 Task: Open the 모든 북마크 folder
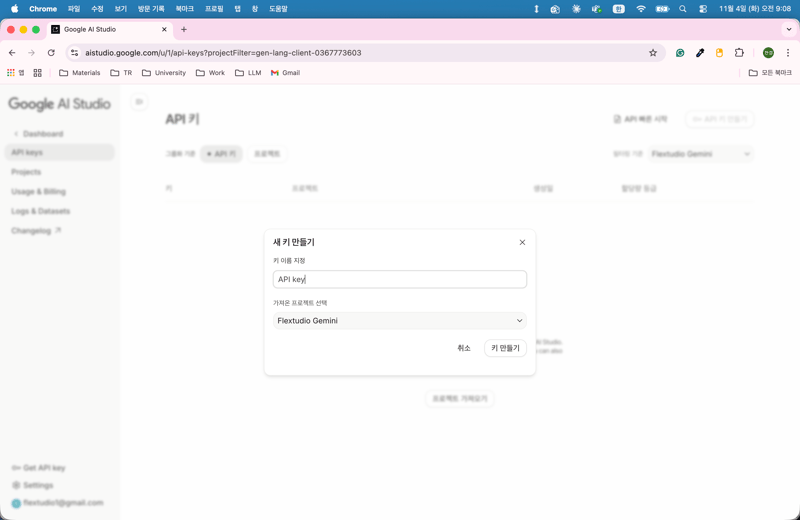(x=770, y=73)
